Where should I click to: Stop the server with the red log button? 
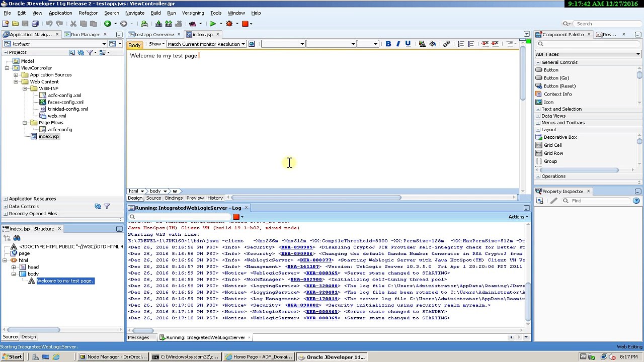click(x=236, y=217)
